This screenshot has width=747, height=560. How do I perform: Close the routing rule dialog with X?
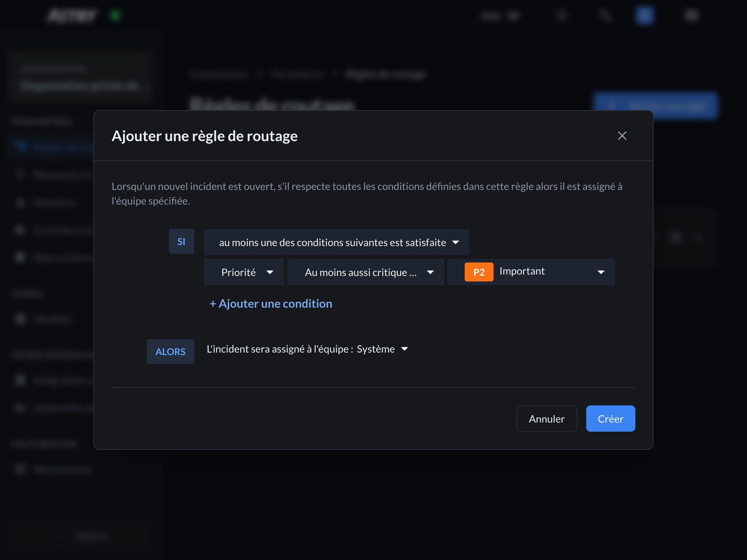click(x=622, y=136)
